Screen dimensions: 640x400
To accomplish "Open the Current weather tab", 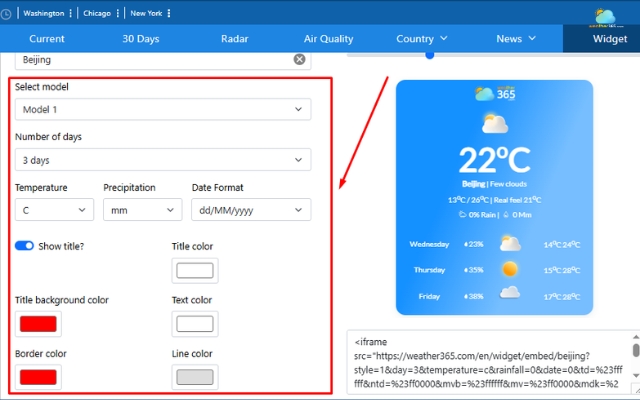I will (x=47, y=39).
